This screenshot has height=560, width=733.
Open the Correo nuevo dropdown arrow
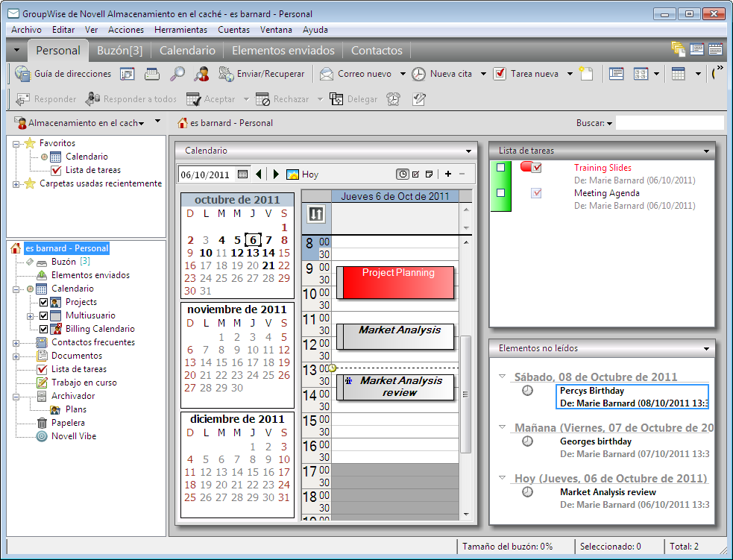click(403, 74)
